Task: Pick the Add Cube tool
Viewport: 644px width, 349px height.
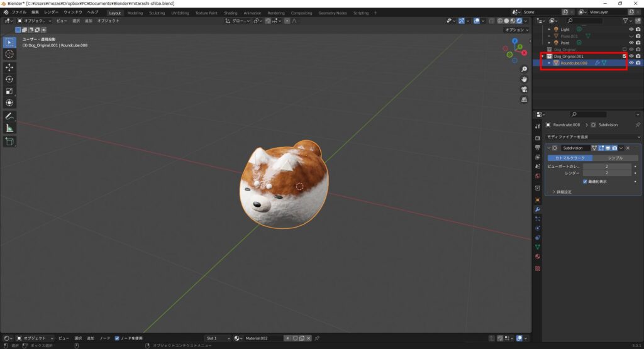Action: (9, 141)
